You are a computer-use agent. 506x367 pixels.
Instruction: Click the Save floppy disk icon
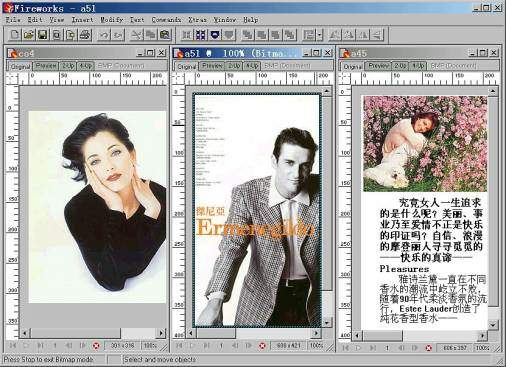(x=43, y=34)
